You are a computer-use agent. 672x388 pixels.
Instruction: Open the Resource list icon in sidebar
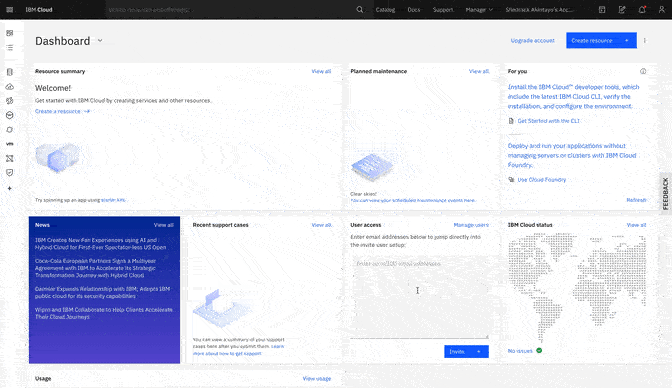point(9,48)
